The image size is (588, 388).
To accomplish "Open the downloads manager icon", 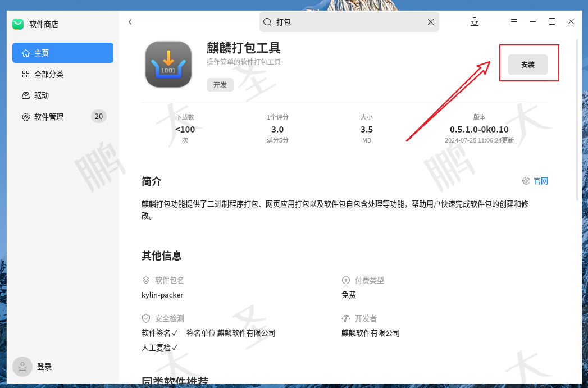I will click(x=475, y=22).
